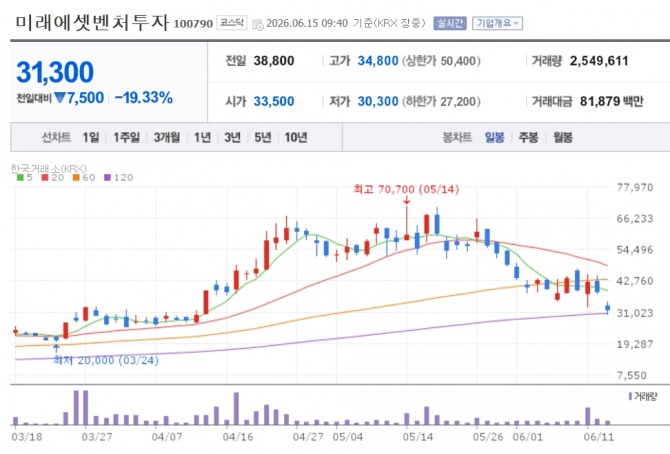Click the 최고 70,700 (05/14) chart label
The image size is (670, 454).
[406, 189]
